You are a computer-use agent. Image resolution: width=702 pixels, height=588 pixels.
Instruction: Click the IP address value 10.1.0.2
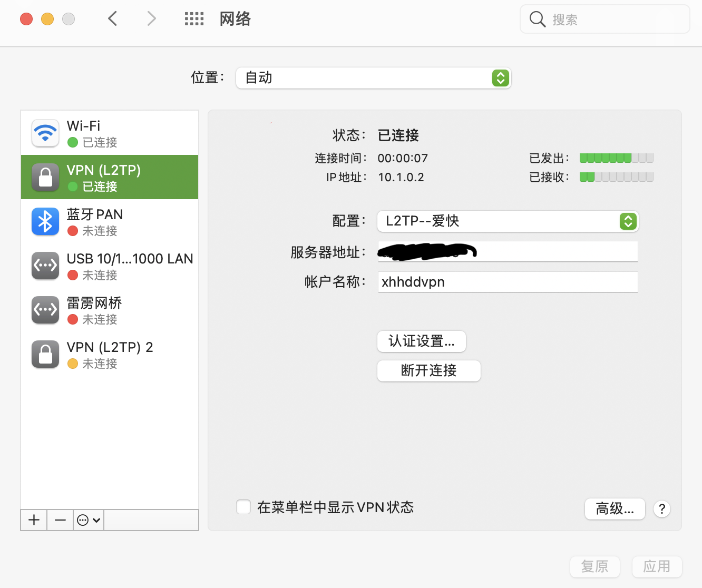pos(401,177)
